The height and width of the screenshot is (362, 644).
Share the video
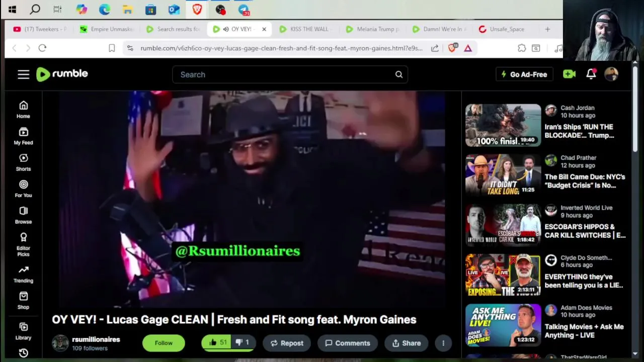coord(406,343)
